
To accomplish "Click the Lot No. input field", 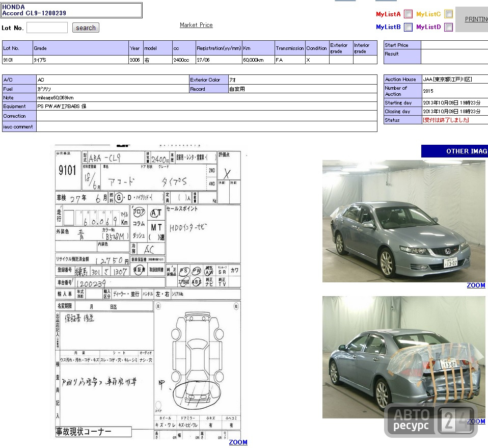I will [47, 28].
